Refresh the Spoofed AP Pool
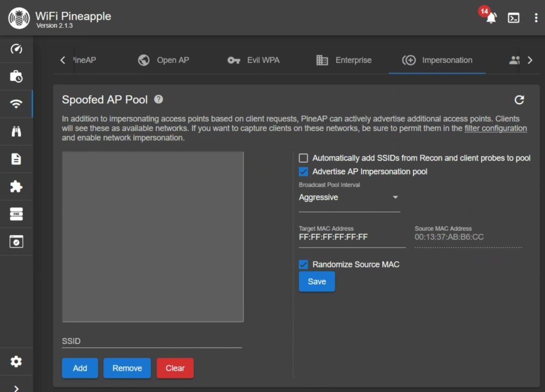Image resolution: width=545 pixels, height=392 pixels. click(x=519, y=100)
